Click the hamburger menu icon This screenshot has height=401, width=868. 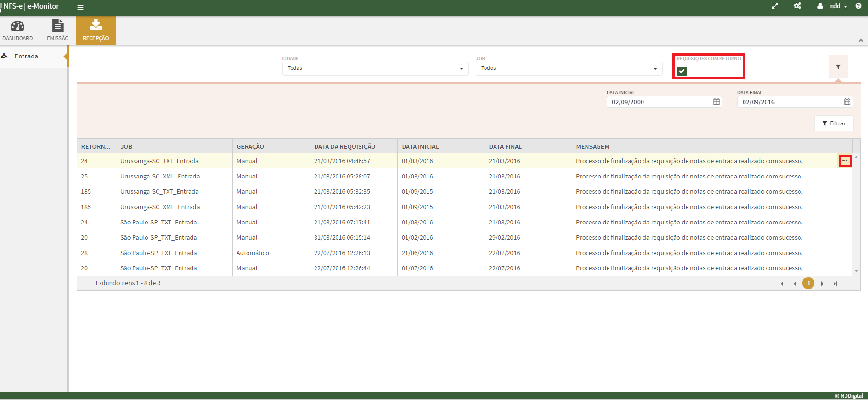coord(80,8)
